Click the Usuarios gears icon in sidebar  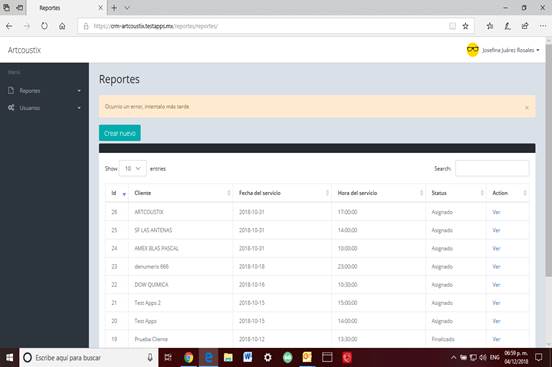pyautogui.click(x=11, y=107)
